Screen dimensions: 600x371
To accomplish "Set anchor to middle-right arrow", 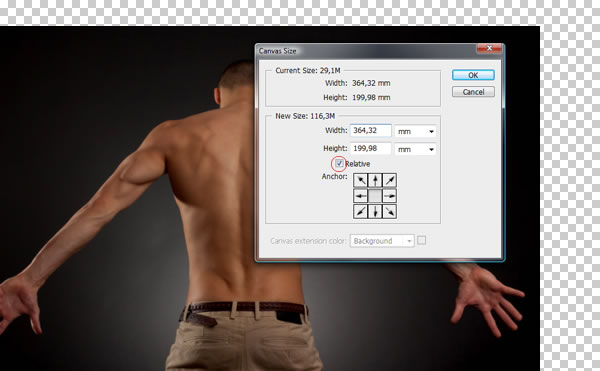I will [390, 196].
